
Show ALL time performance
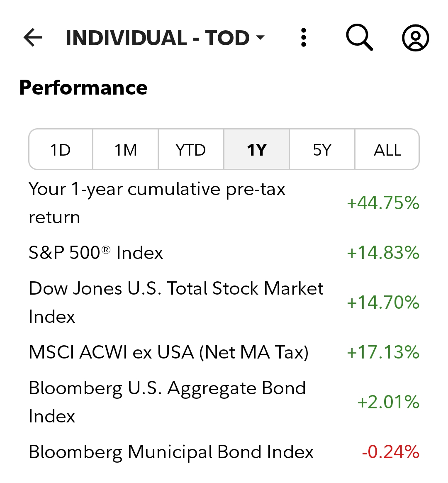tap(387, 150)
